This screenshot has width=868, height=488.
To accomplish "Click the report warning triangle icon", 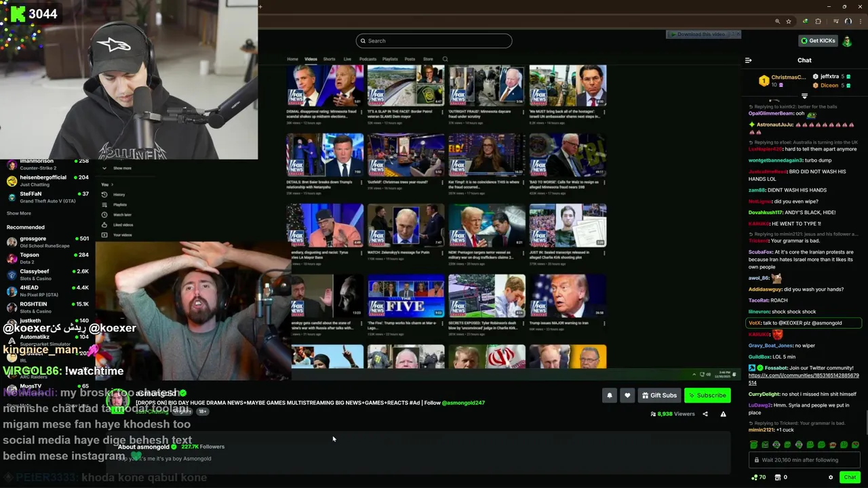I will [x=723, y=414].
